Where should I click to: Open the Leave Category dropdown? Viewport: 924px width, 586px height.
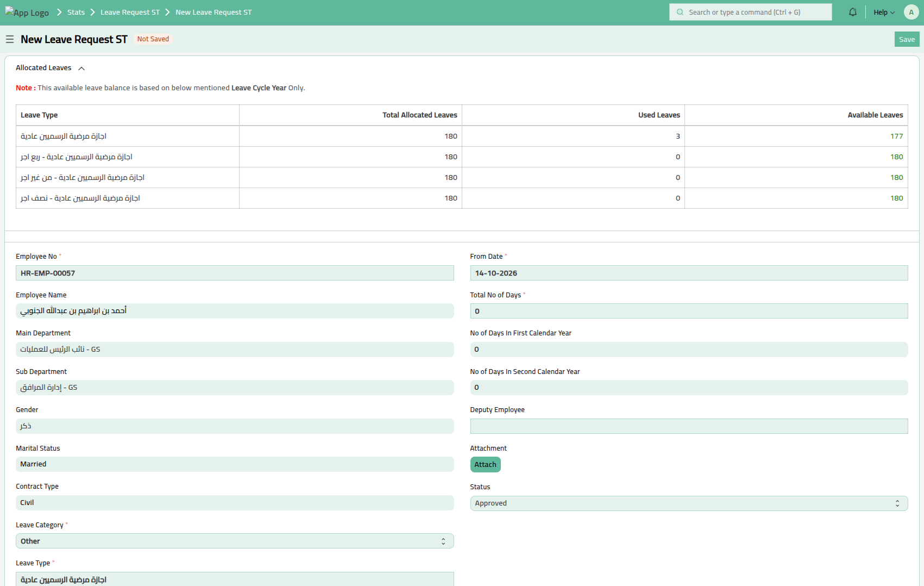tap(234, 541)
